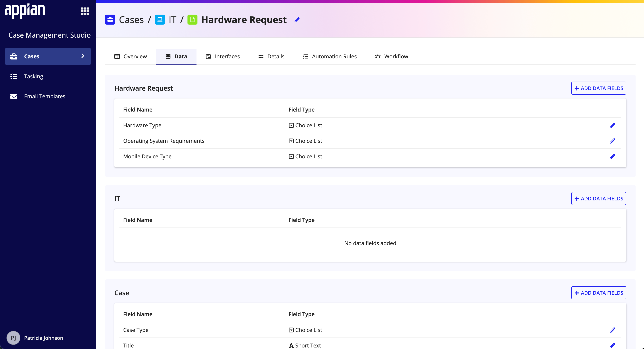Click the green Hardware Request document icon

(192, 20)
